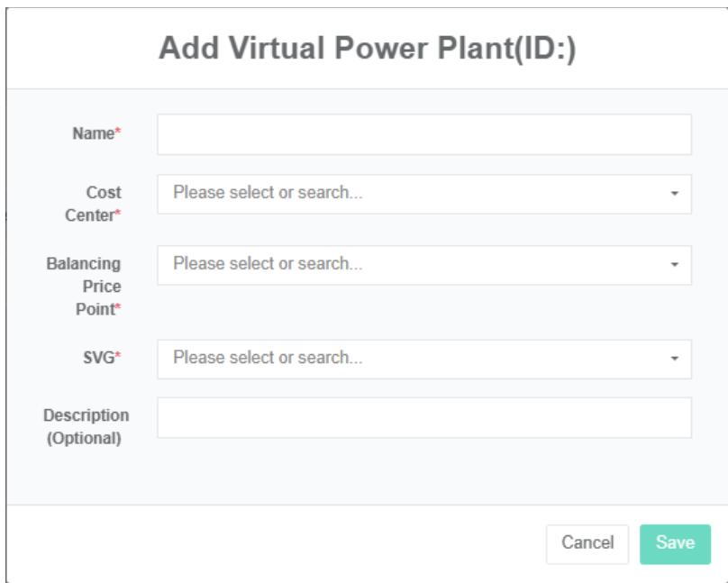Save the new Virtual Power Plant
Screen dimensions: 728x583
(x=675, y=543)
